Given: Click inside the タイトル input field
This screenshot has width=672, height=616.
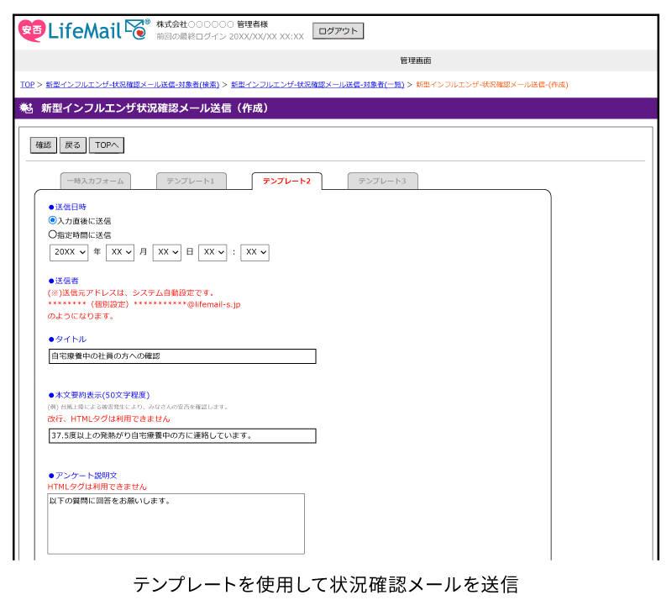Looking at the screenshot, I should click(x=181, y=356).
